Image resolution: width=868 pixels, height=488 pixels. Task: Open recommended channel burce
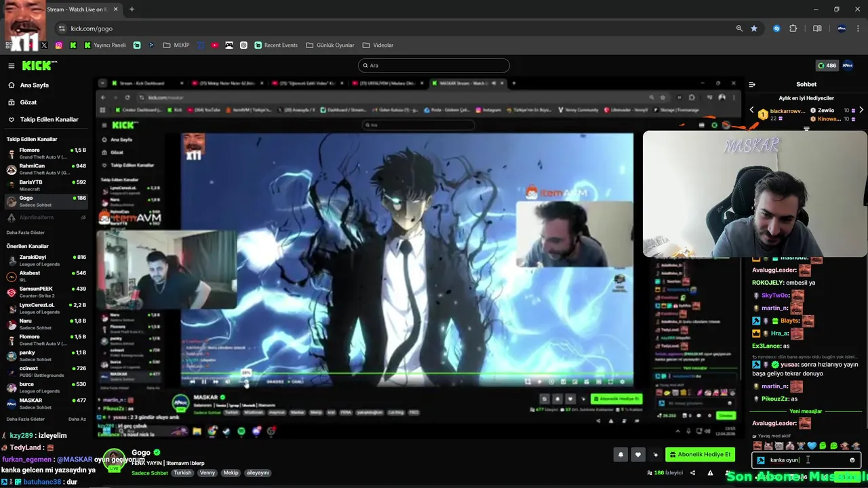45,388
